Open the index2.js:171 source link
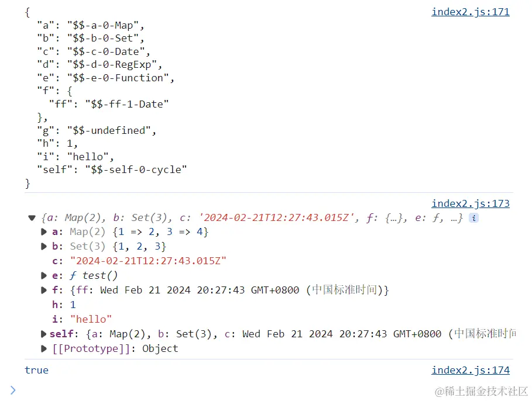Image resolution: width=532 pixels, height=401 pixels. pyautogui.click(x=470, y=12)
